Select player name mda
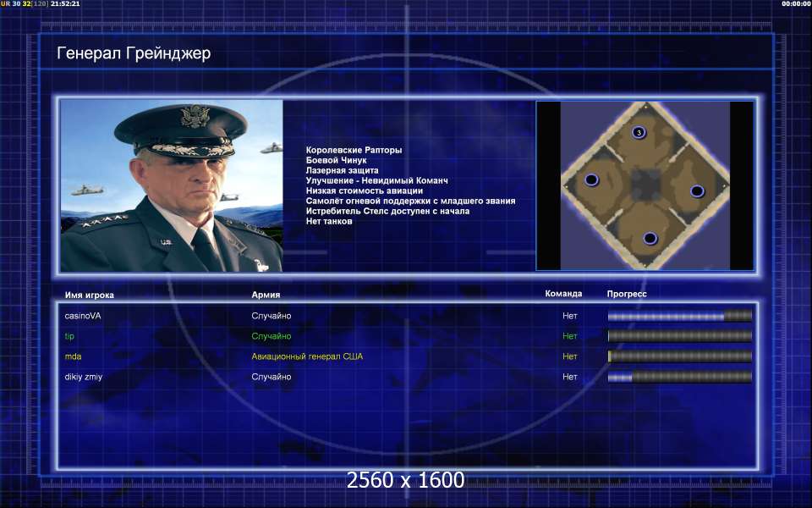Screen dimensions: 812x508 tap(73, 356)
